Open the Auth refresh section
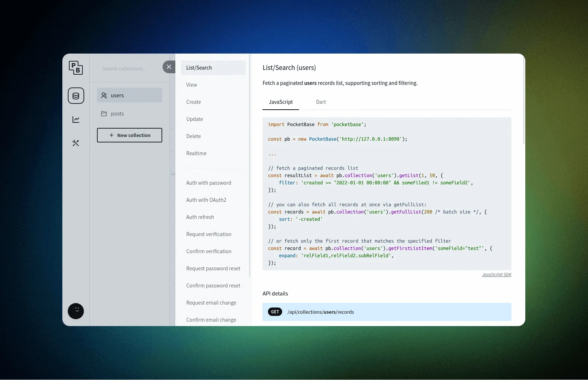588x380 pixels. point(213,217)
